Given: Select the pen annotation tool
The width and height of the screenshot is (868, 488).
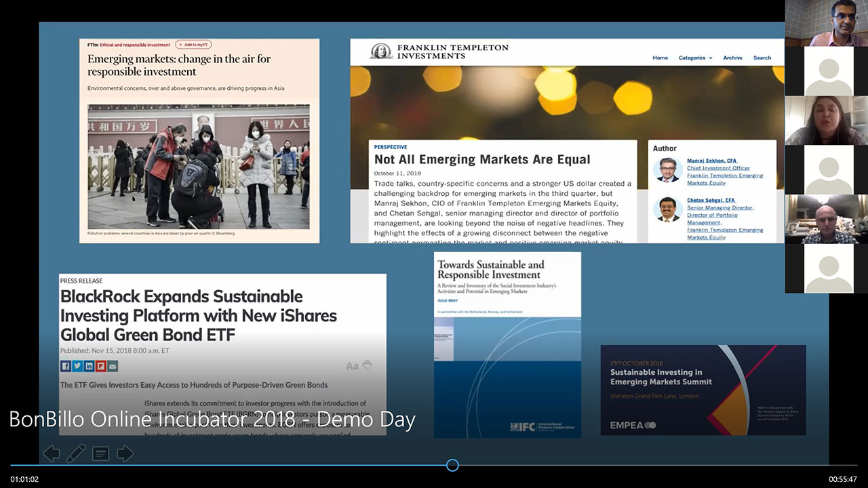Looking at the screenshot, I should pyautogui.click(x=76, y=453).
